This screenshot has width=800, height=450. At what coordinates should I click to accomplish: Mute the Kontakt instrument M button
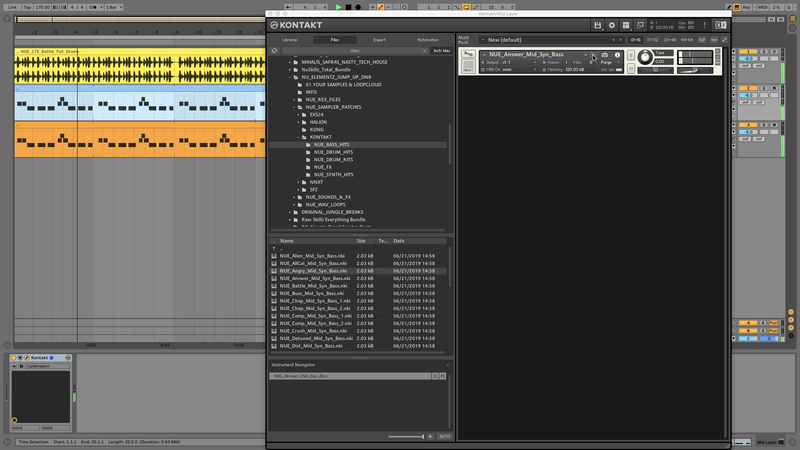[631, 68]
